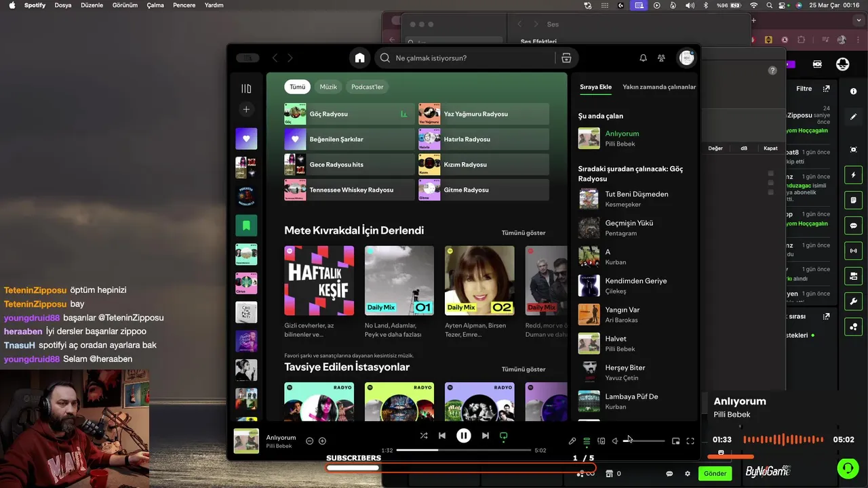Open green bookmark episodes in sidebar
Image resolution: width=868 pixels, height=488 pixels.
pos(246,226)
